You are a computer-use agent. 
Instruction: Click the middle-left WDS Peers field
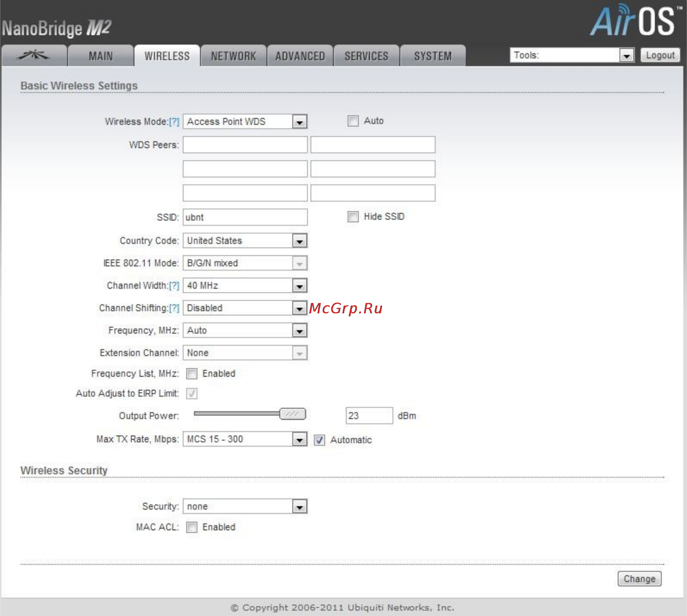[x=245, y=169]
